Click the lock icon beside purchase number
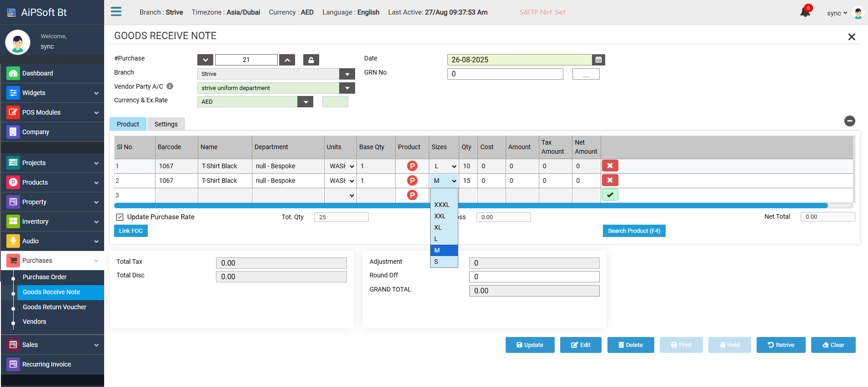 (311, 60)
